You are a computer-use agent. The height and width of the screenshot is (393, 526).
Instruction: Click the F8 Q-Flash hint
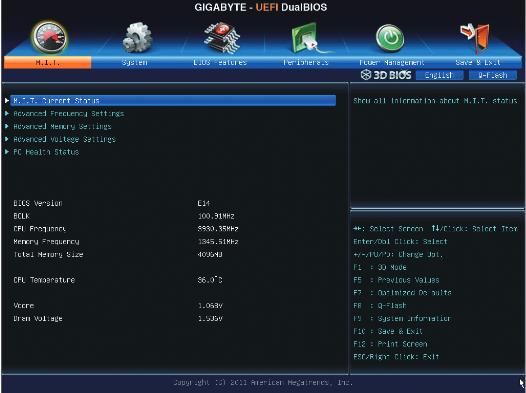click(380, 305)
